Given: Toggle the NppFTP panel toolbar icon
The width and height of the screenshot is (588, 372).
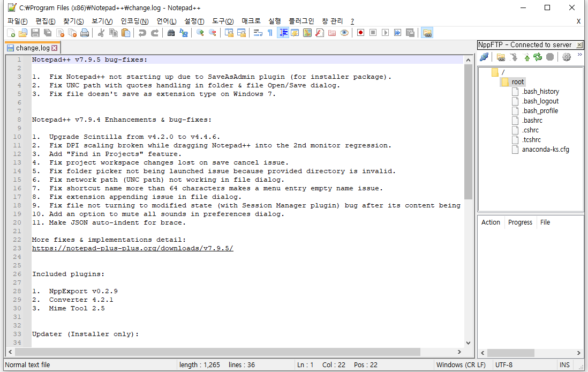Looking at the screenshot, I should pyautogui.click(x=427, y=33).
